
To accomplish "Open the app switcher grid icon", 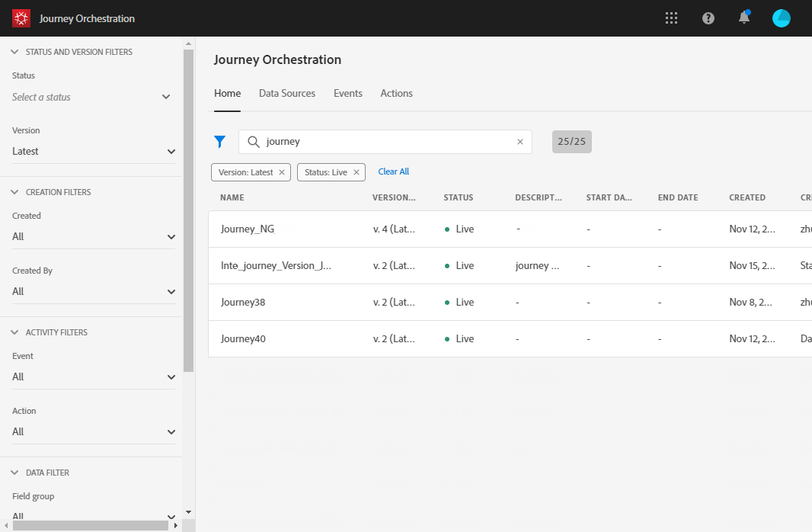I will [671, 18].
